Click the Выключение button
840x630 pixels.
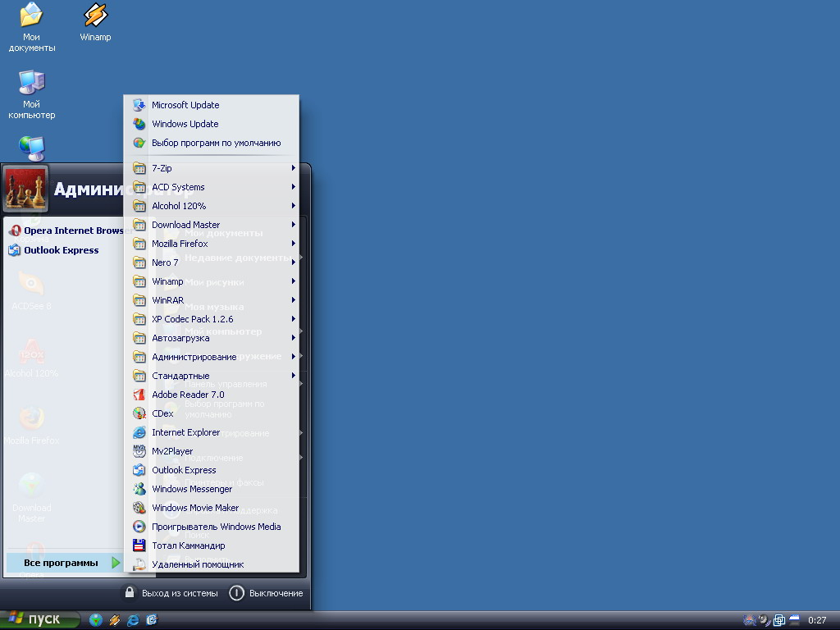(x=267, y=593)
